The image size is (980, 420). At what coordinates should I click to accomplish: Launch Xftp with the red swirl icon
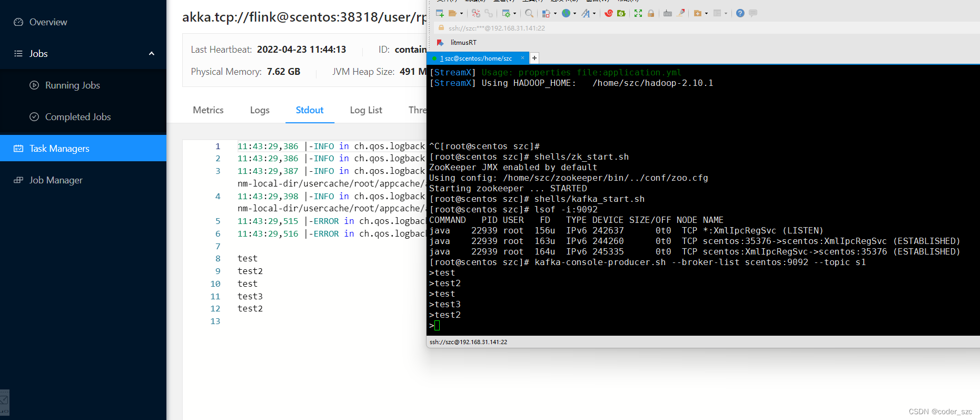[609, 13]
